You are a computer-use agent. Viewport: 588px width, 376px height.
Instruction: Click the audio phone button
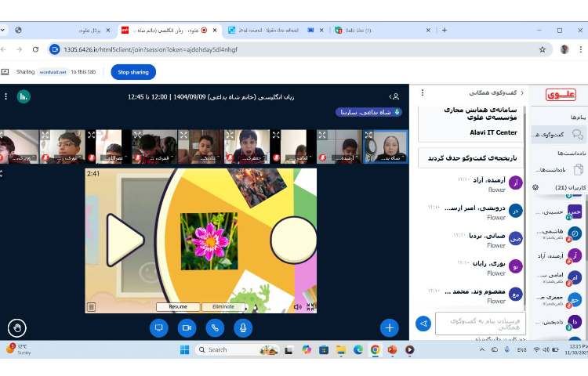click(214, 327)
